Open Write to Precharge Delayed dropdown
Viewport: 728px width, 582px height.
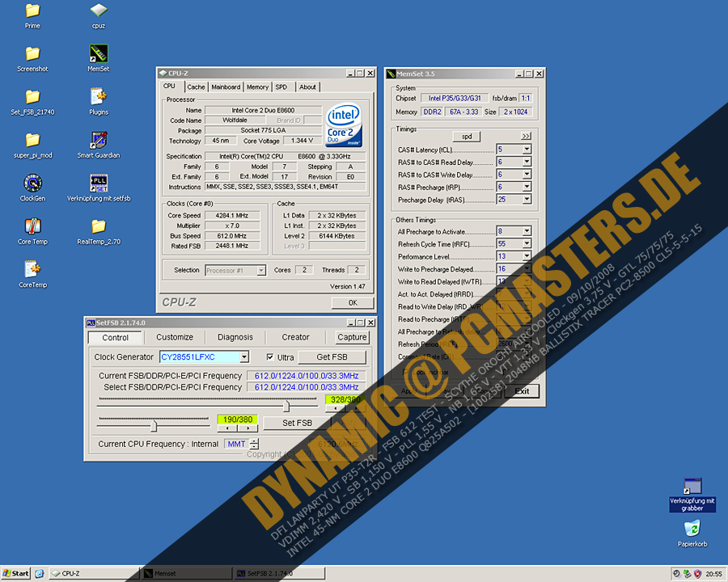pyautogui.click(x=527, y=268)
